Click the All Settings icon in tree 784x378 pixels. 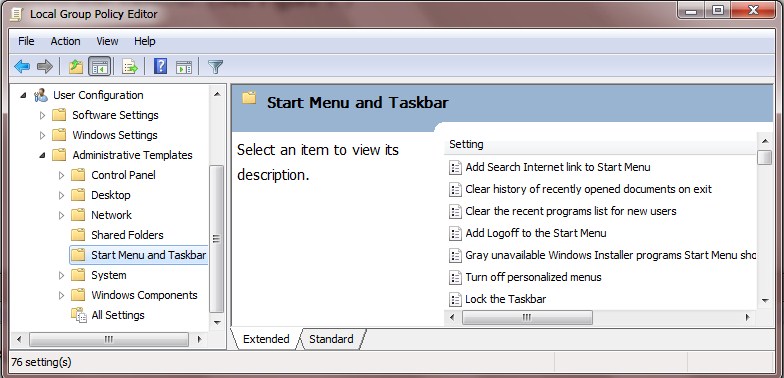pos(78,315)
